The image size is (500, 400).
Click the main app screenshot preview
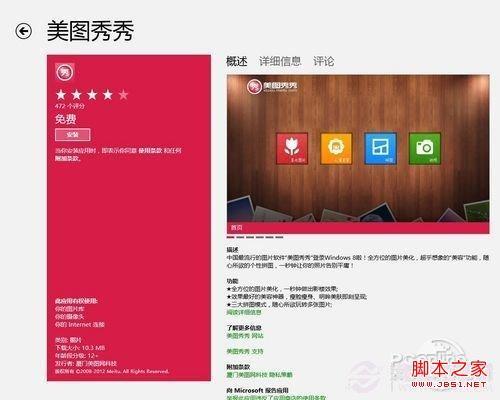click(x=358, y=154)
